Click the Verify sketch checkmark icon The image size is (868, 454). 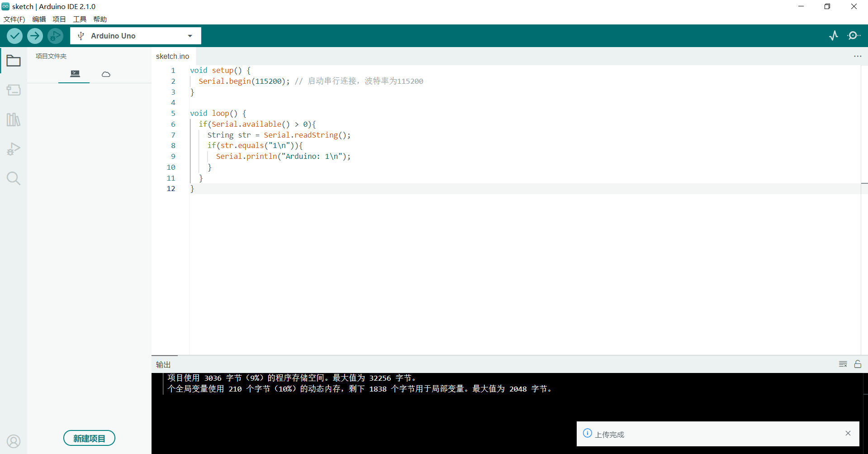click(14, 36)
